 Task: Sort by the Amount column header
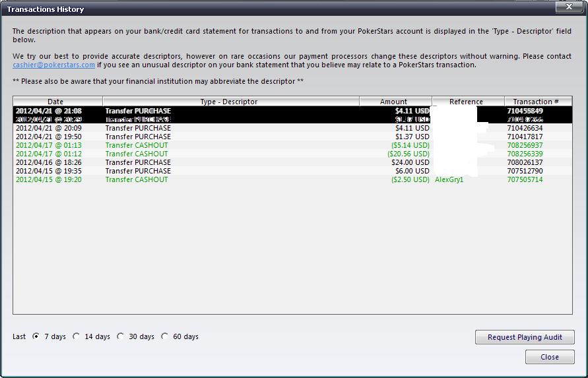click(x=395, y=101)
